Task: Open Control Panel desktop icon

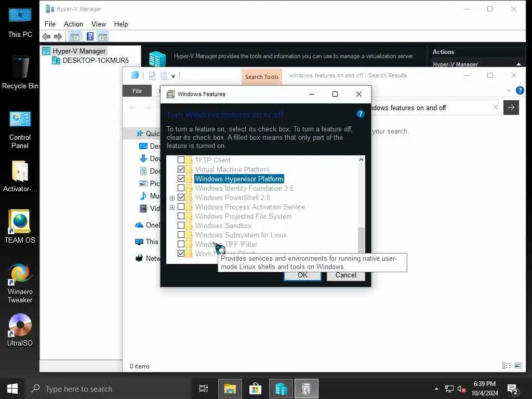Action: point(20,130)
